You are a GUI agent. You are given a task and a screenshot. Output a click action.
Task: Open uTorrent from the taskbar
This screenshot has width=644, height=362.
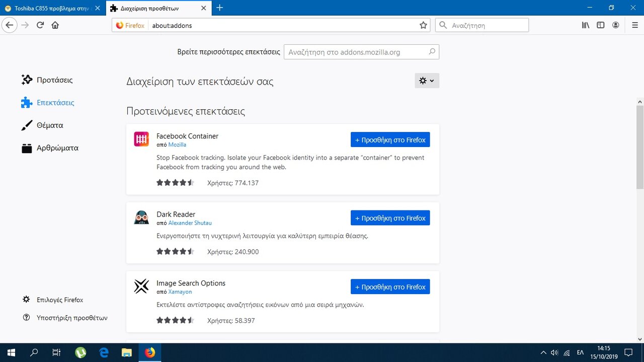tap(80, 352)
